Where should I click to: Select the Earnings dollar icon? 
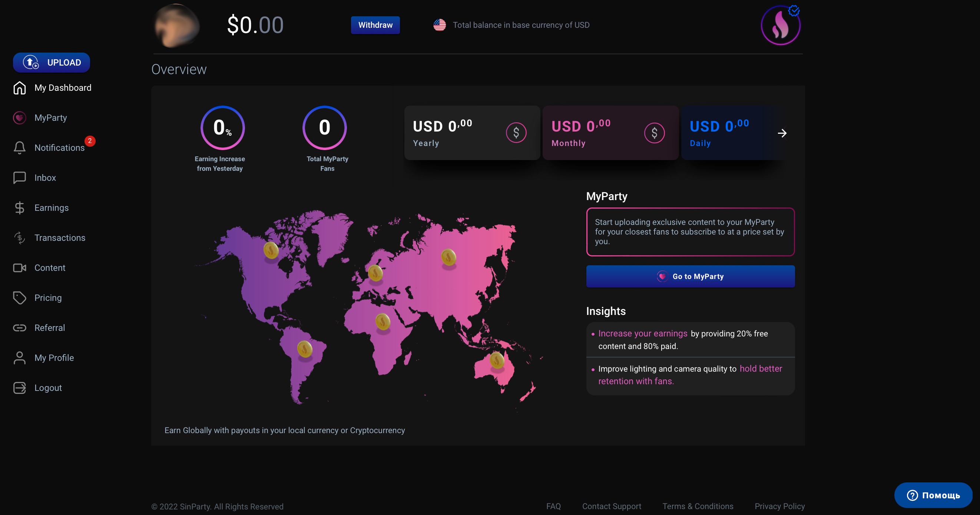click(x=19, y=208)
